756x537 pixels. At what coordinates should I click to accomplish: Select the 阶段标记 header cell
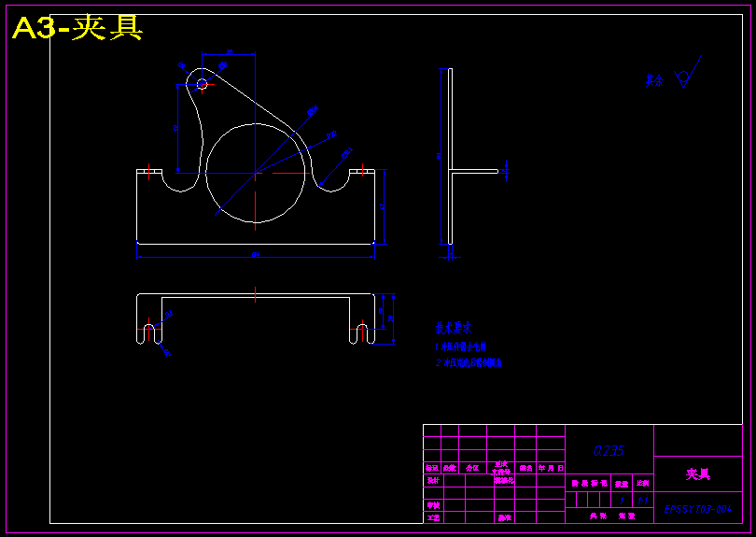pyautogui.click(x=589, y=483)
